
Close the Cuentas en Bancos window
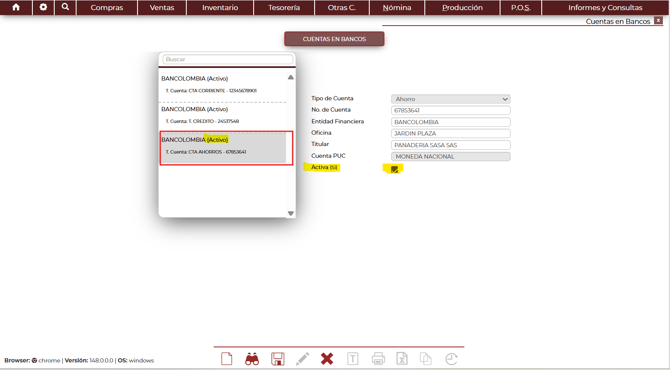click(658, 21)
